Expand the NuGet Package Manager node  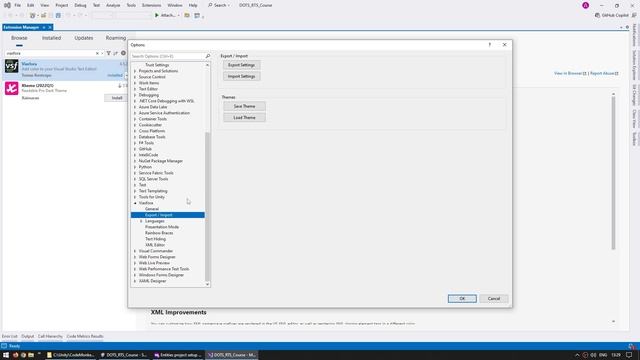click(x=135, y=161)
